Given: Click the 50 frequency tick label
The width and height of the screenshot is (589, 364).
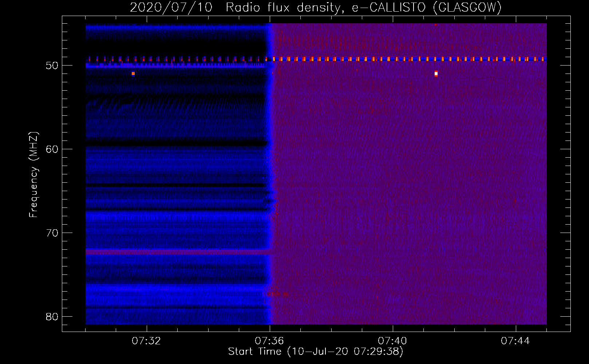Looking at the screenshot, I should (52, 66).
